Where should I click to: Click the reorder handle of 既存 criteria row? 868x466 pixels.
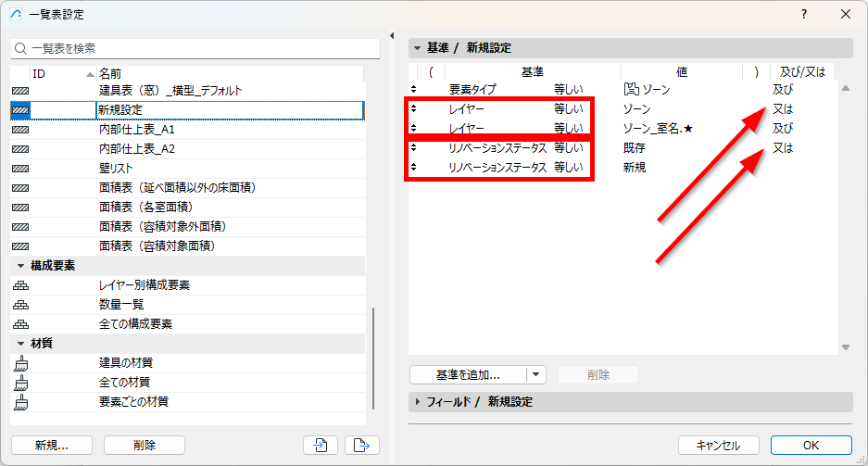[413, 148]
